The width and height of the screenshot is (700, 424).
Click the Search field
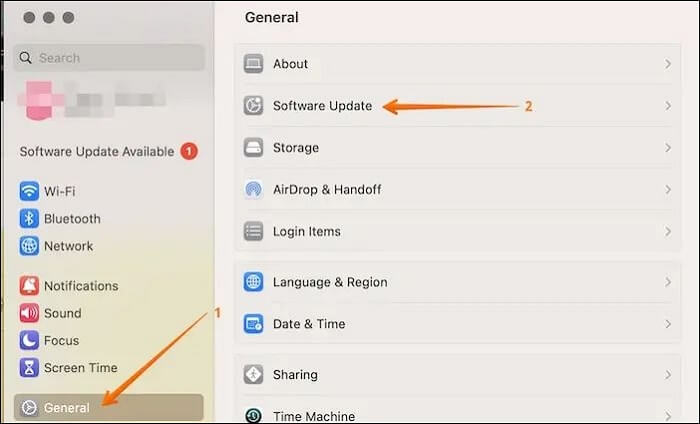(110, 58)
